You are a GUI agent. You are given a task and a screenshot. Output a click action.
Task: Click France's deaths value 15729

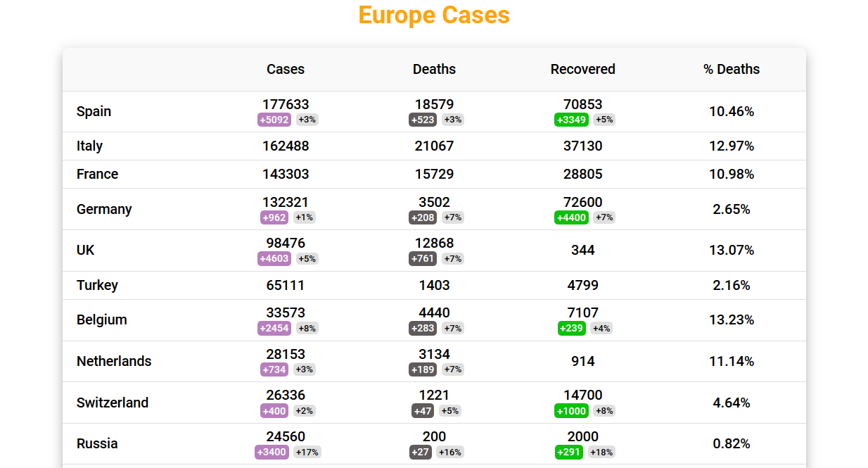pos(434,174)
